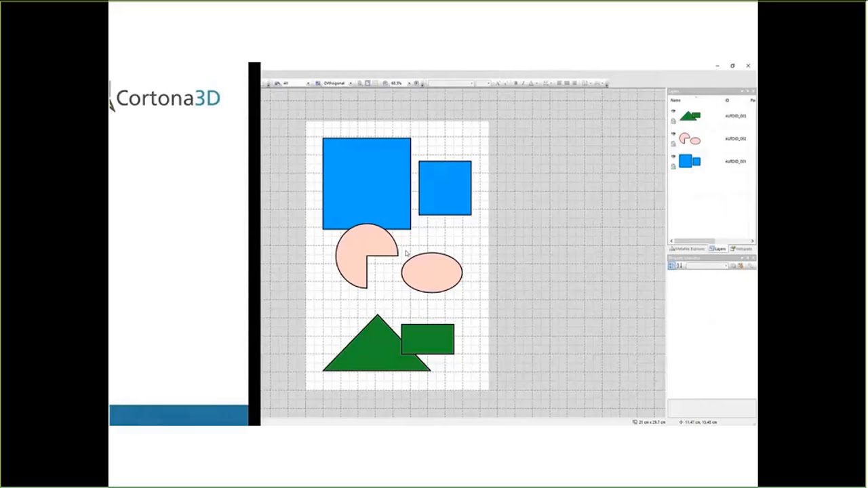Open the zoom percentage dropdown
This screenshot has height=488, width=868.
tap(409, 83)
